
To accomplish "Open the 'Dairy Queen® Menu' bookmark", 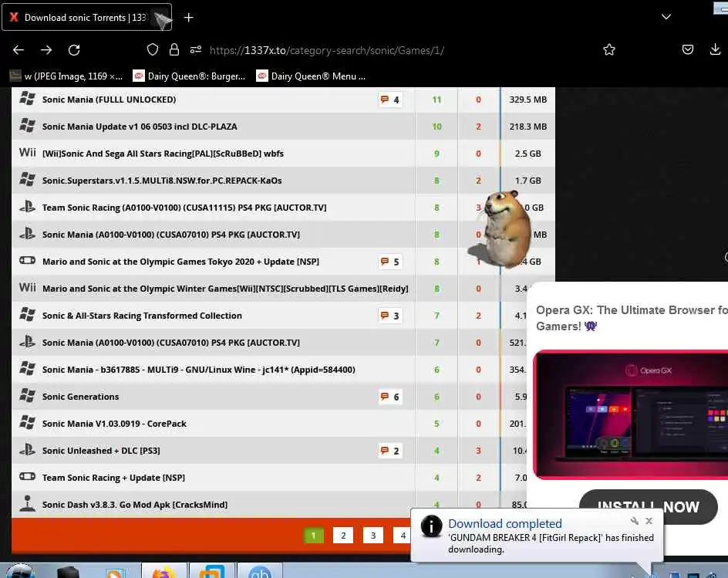I will pos(311,76).
